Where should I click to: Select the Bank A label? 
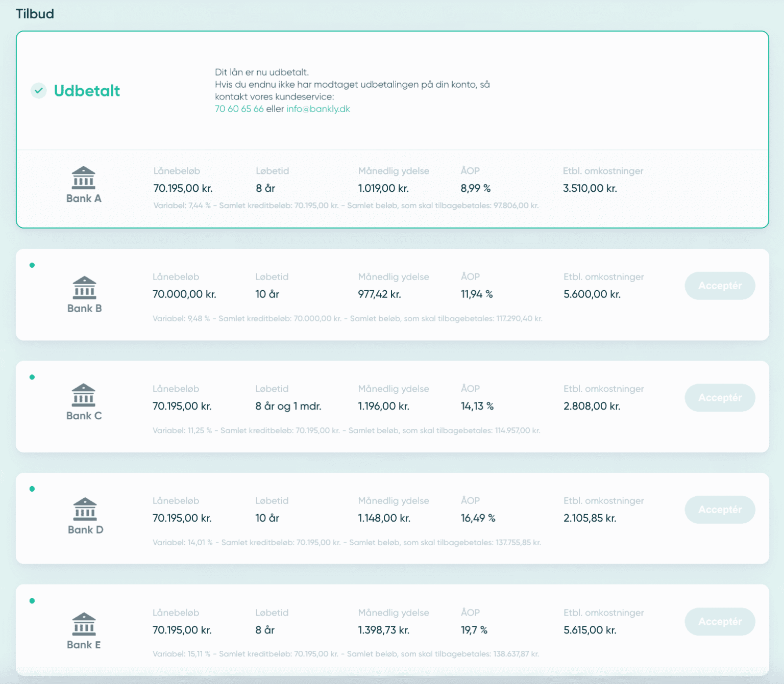coord(84,198)
